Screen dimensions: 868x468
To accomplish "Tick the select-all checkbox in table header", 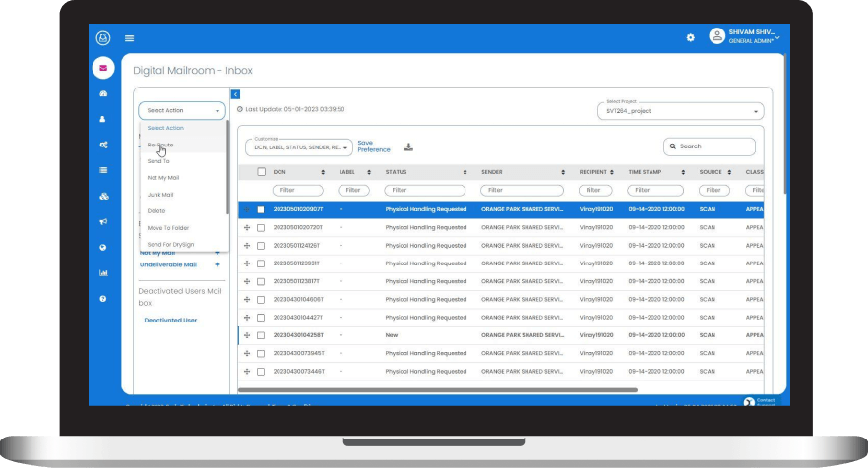I will pyautogui.click(x=261, y=172).
